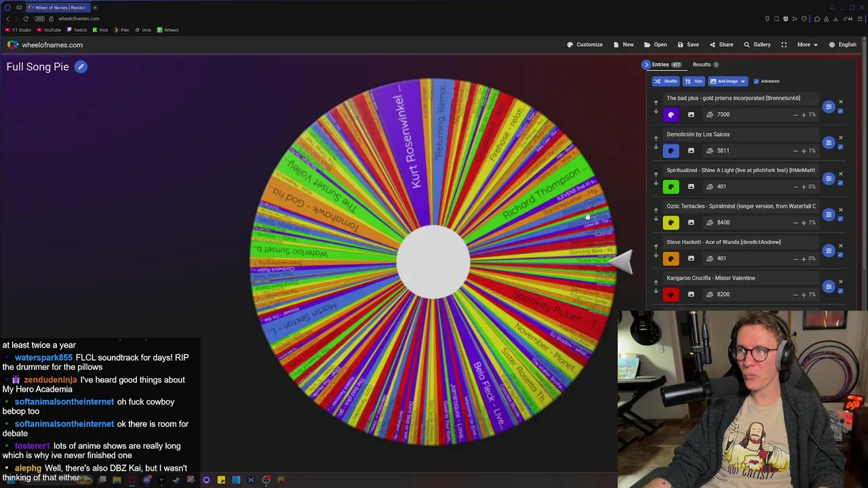Pick orange color swatch for Steve Hackett
Viewport: 868px width, 488px height.
click(671, 258)
